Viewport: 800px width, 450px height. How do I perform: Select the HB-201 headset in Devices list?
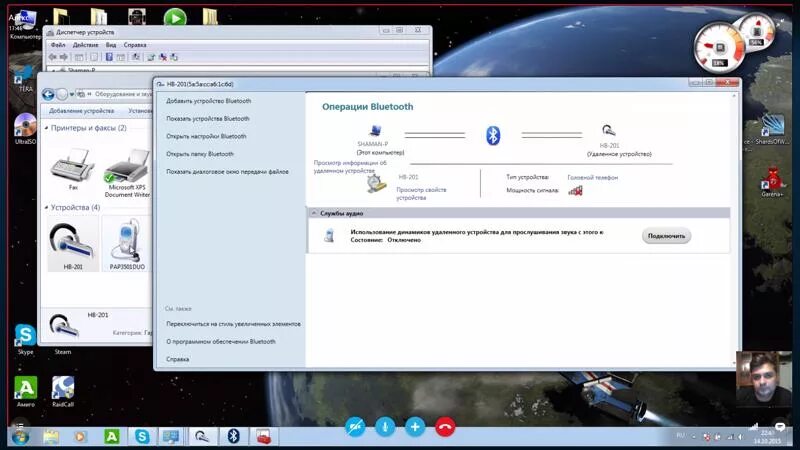pos(73,244)
